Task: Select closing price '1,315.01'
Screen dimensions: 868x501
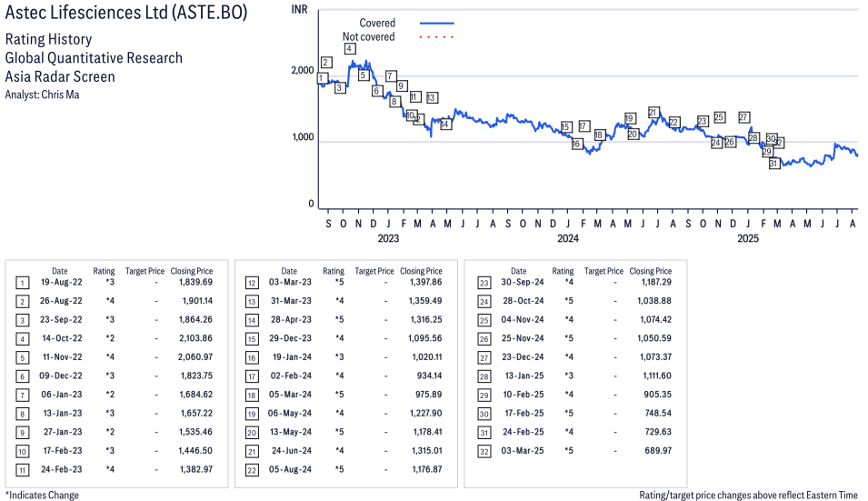Action: click(427, 451)
